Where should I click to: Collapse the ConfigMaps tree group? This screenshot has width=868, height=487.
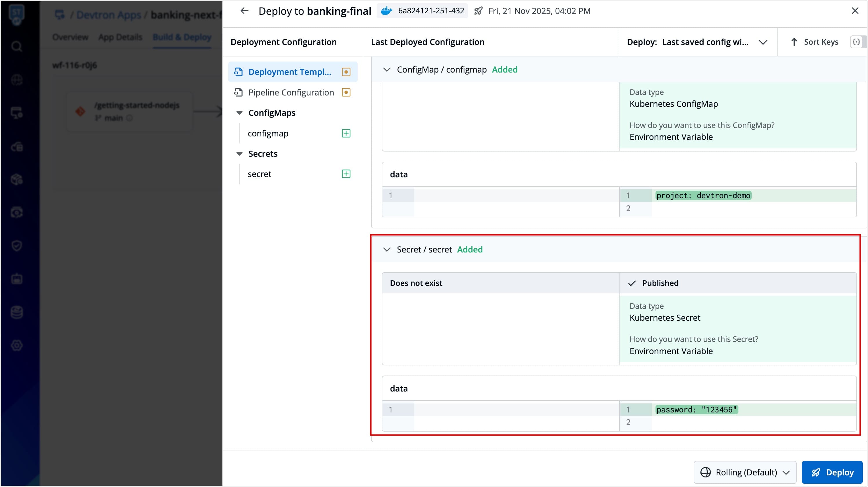click(x=239, y=113)
